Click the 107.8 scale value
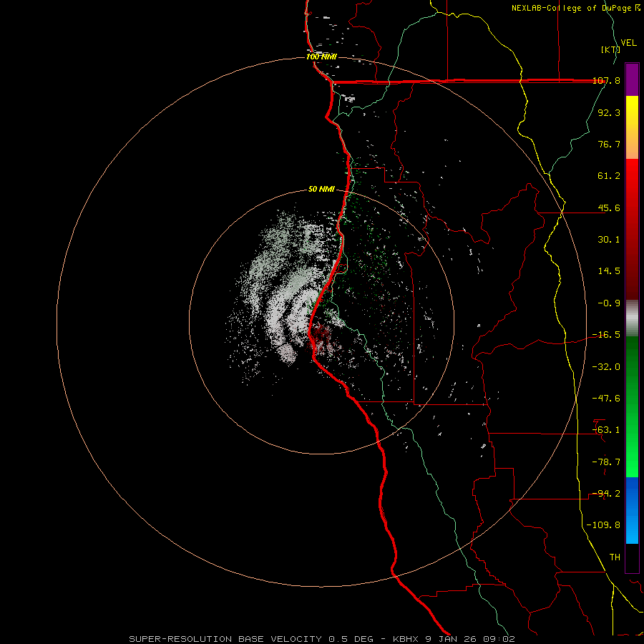This screenshot has height=644, width=644. point(606,81)
